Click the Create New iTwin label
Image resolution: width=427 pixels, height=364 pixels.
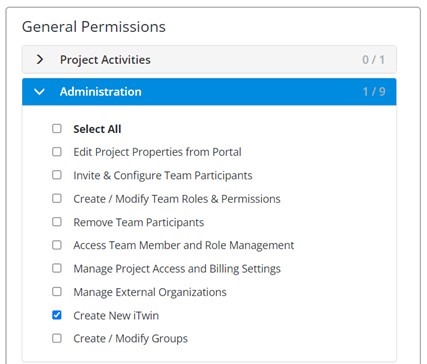point(116,315)
